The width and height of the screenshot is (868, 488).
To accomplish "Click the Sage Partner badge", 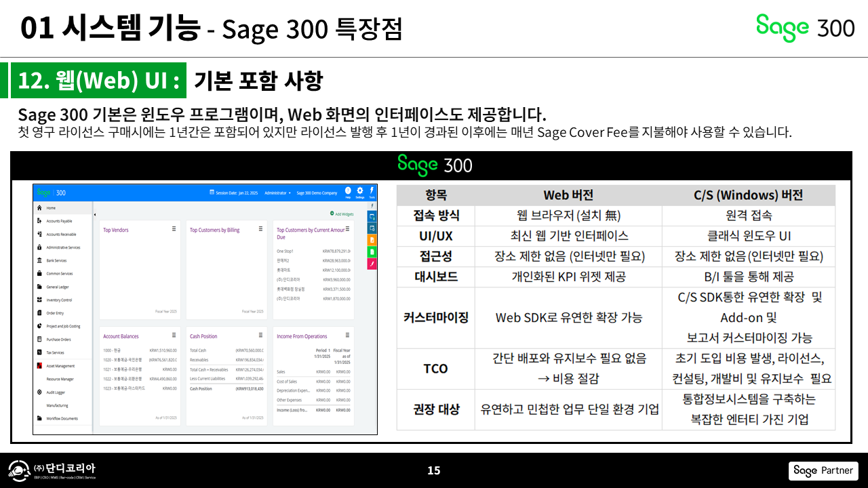I will click(824, 470).
